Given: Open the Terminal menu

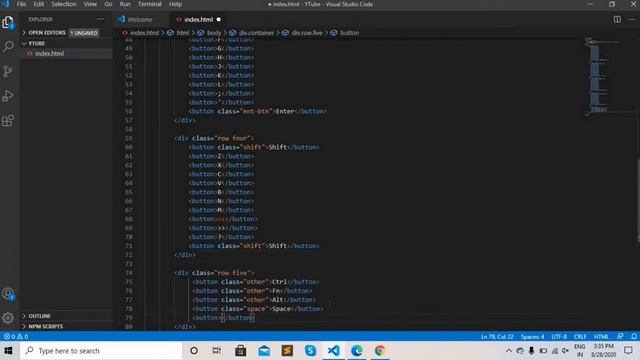Looking at the screenshot, I should click(149, 4).
